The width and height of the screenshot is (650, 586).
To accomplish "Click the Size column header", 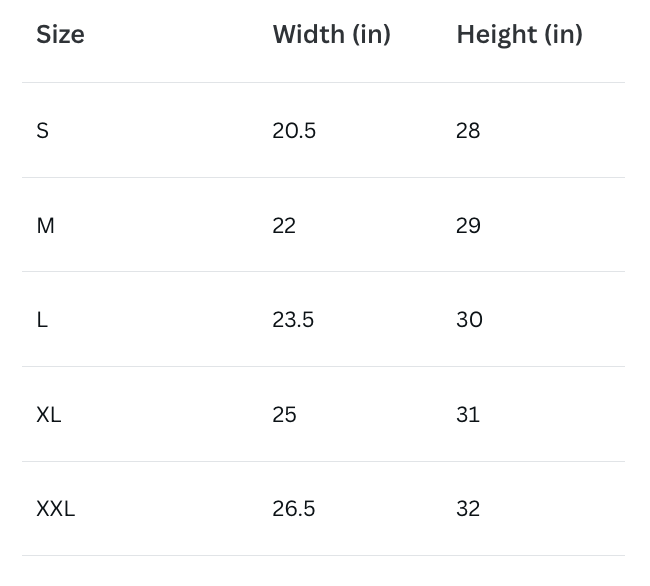I will [x=60, y=35].
